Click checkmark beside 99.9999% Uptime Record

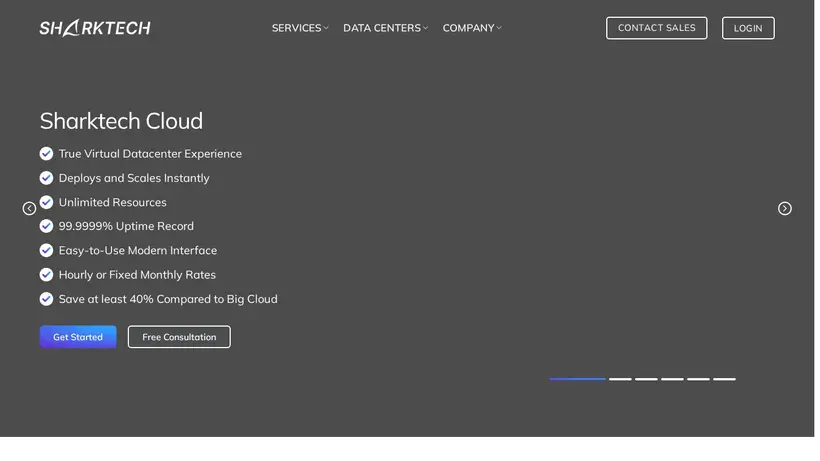(46, 226)
